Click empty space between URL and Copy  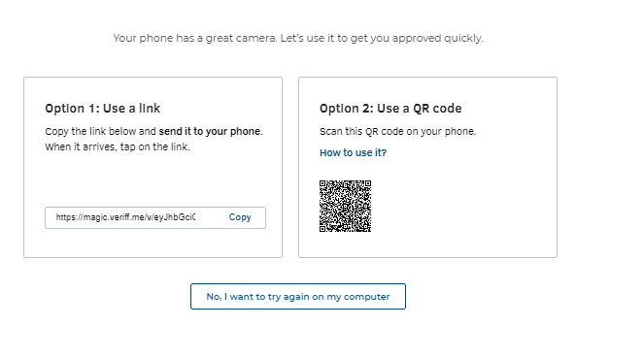pyautogui.click(x=212, y=217)
